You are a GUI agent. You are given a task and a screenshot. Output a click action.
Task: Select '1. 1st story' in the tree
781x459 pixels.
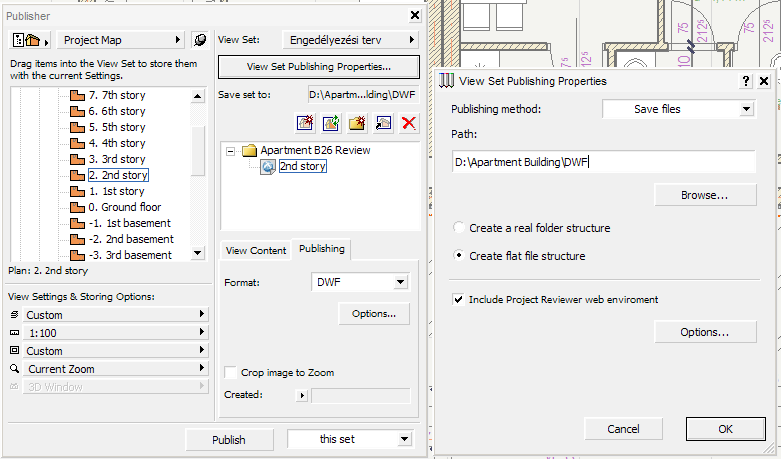[x=116, y=191]
